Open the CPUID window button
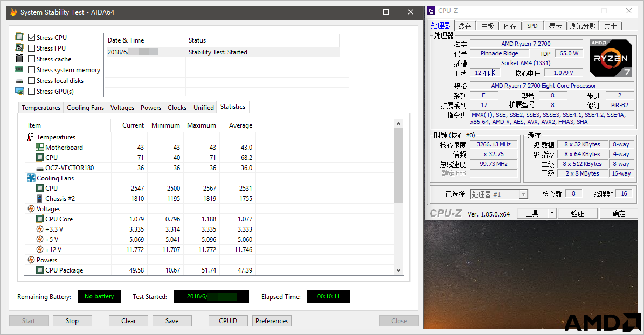The image size is (644, 335). click(228, 321)
